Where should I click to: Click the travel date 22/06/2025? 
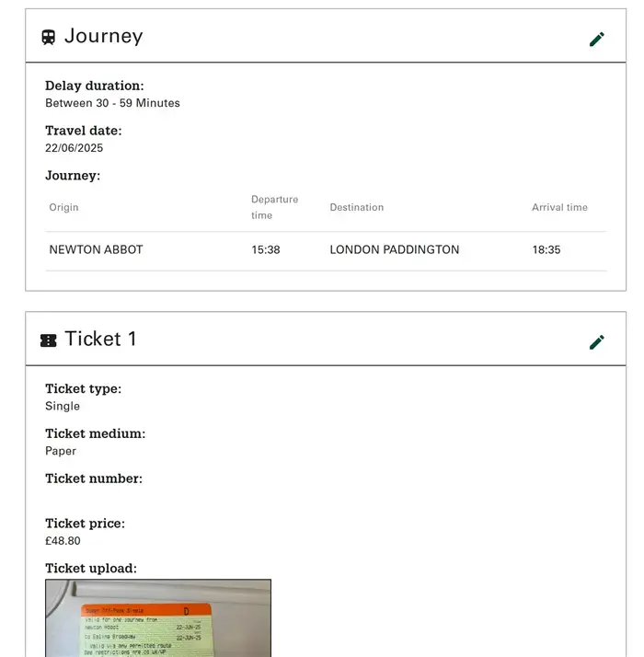point(75,148)
